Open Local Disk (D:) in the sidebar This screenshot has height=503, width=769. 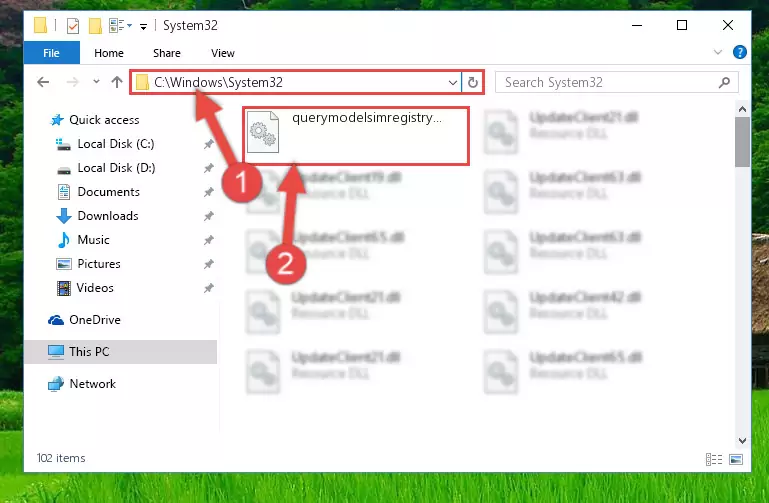(x=105, y=168)
